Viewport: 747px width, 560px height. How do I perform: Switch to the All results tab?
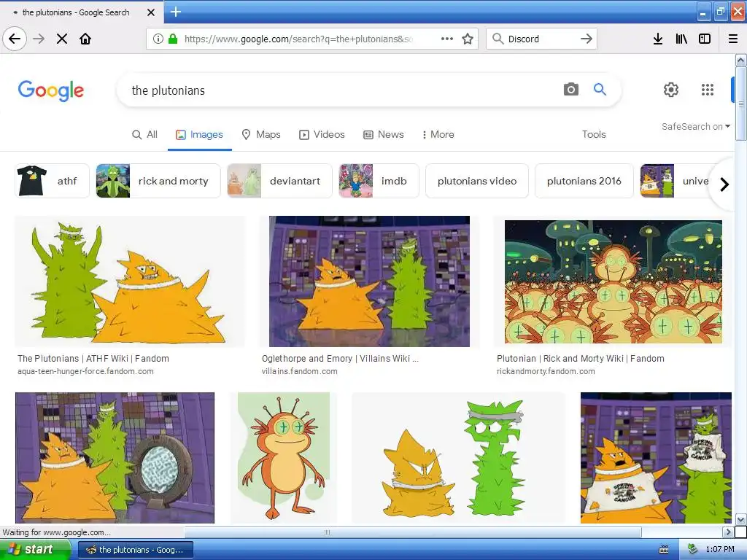coord(145,135)
